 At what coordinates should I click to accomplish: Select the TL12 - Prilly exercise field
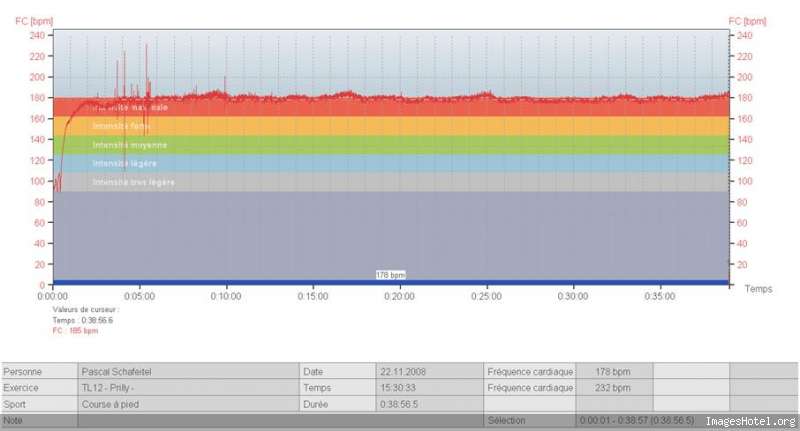[x=188, y=388]
